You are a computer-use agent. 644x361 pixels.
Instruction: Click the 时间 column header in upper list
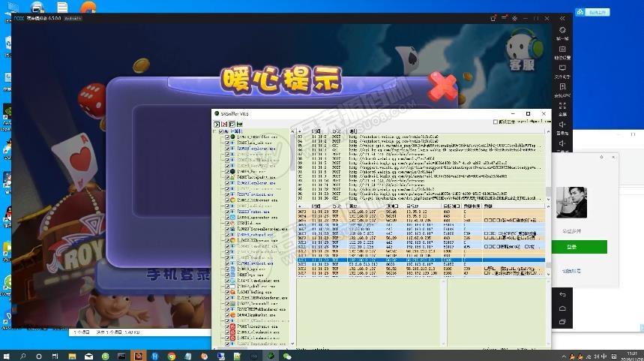316,131
